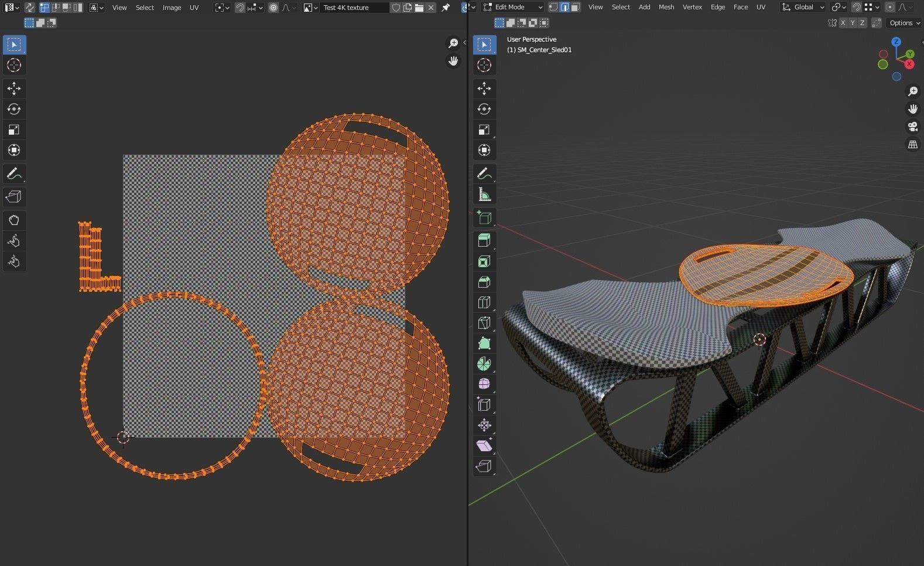Screen dimensions: 924x566
Task: Select the Rip Region tool in UV editor
Action: (x=14, y=197)
